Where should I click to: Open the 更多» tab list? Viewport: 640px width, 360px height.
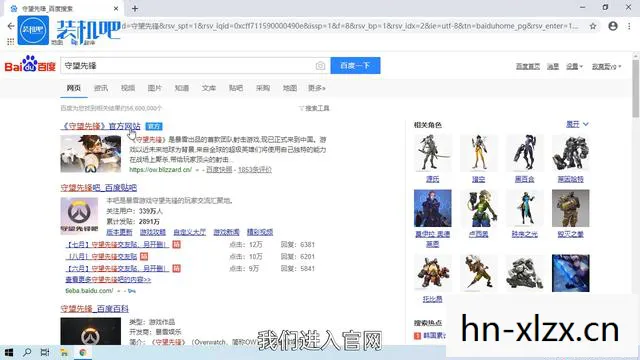pos(317,88)
